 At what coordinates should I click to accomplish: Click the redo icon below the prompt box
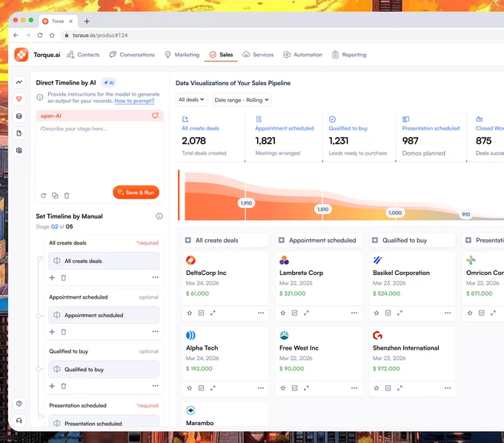point(44,196)
